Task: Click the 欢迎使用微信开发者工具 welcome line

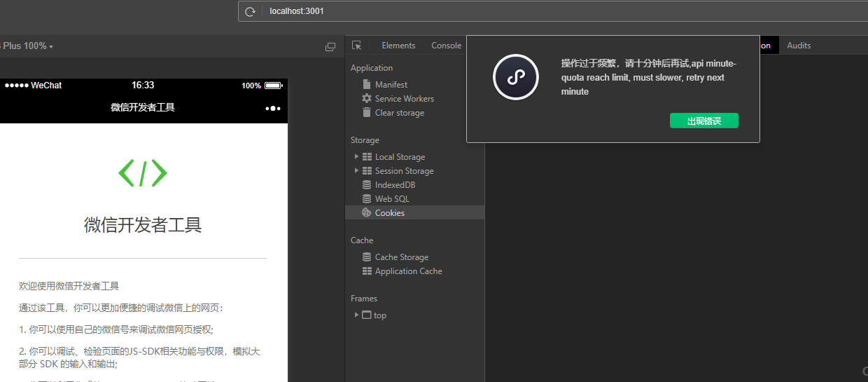Action: pyautogui.click(x=69, y=286)
